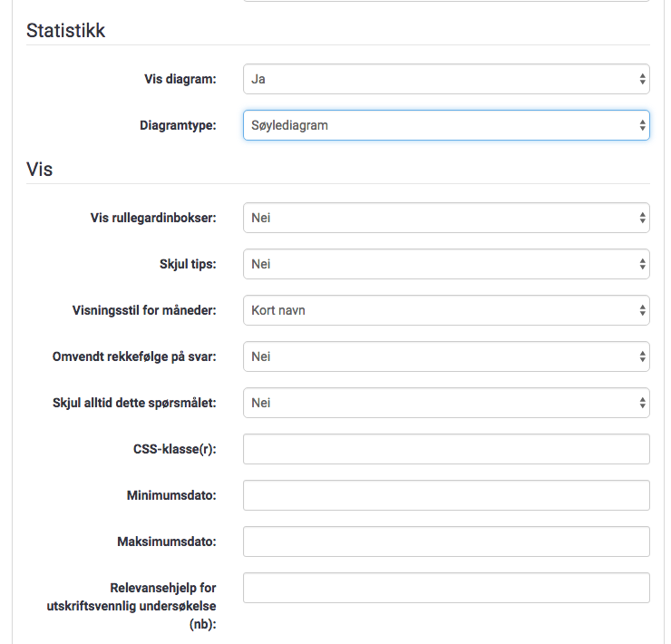The width and height of the screenshot is (671, 644).
Task: Open Visningsstil for måneder select box
Action: [446, 310]
